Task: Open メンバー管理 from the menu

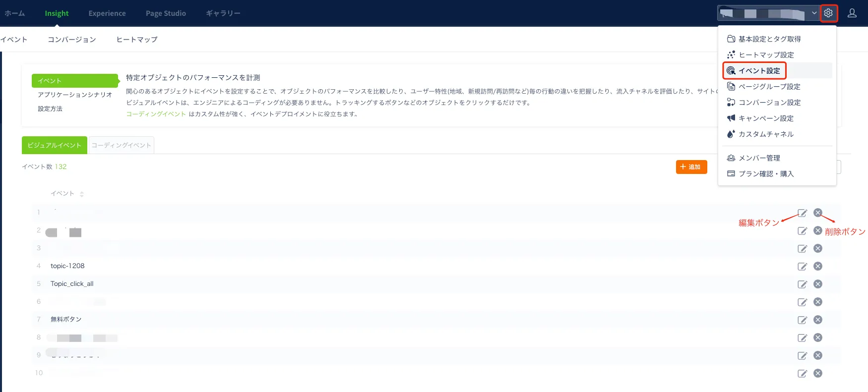Action: pos(759,158)
